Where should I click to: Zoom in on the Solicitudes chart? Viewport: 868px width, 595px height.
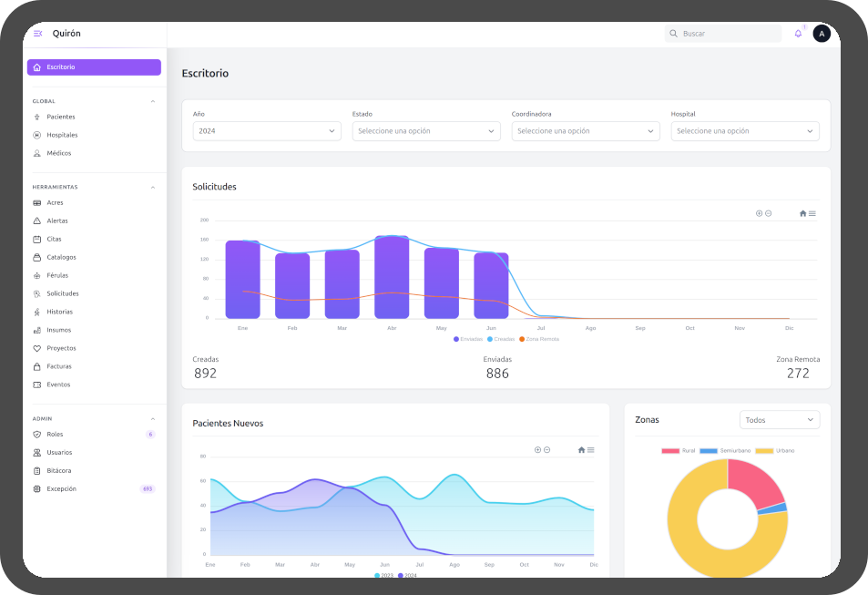coord(759,213)
